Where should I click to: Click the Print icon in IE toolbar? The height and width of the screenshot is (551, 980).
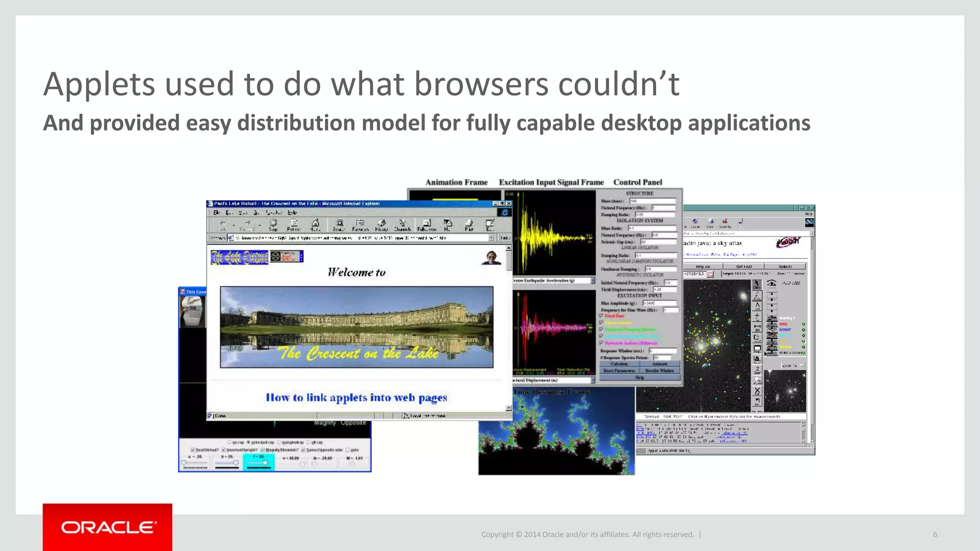[469, 224]
